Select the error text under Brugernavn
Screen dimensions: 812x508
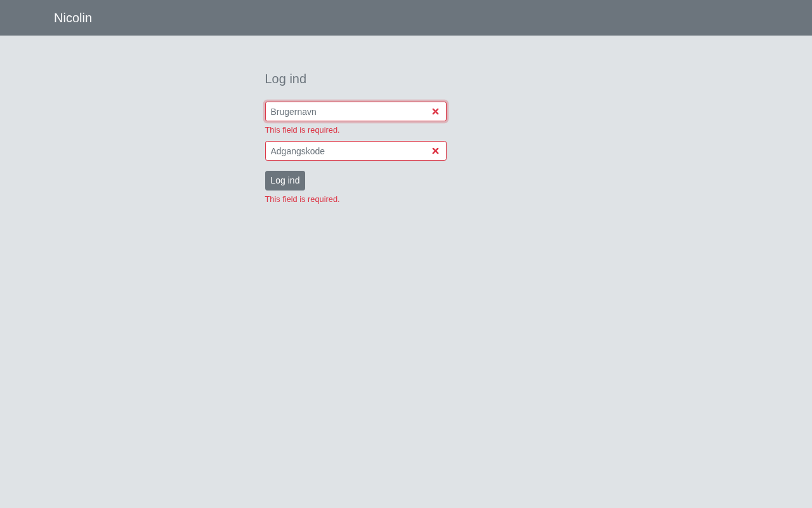[302, 130]
